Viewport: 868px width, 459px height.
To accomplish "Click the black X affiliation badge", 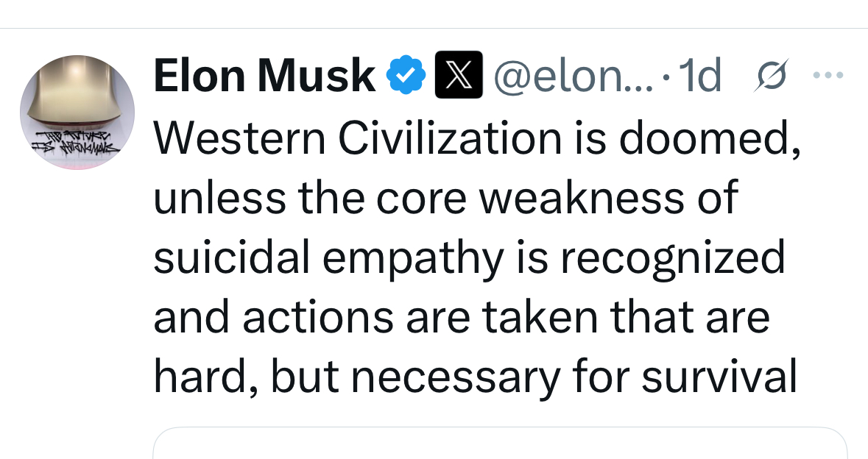I will 459,75.
